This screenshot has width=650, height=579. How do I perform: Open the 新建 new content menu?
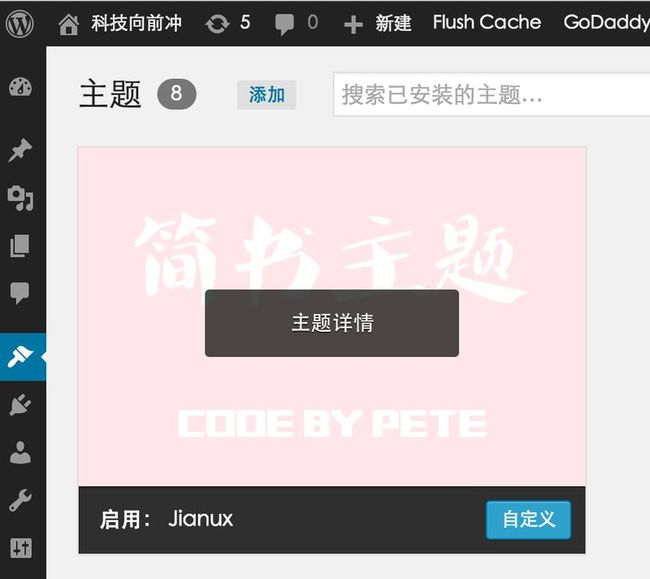[378, 23]
